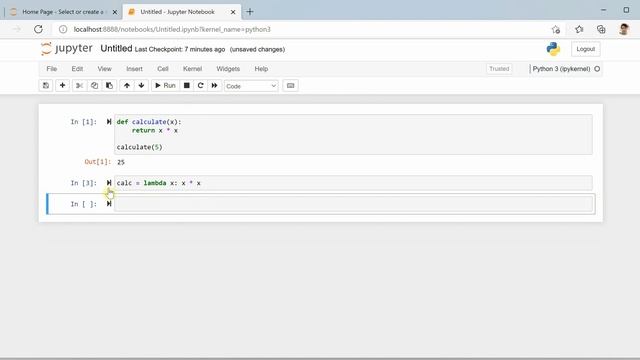Click the Logout button

[x=585, y=49]
